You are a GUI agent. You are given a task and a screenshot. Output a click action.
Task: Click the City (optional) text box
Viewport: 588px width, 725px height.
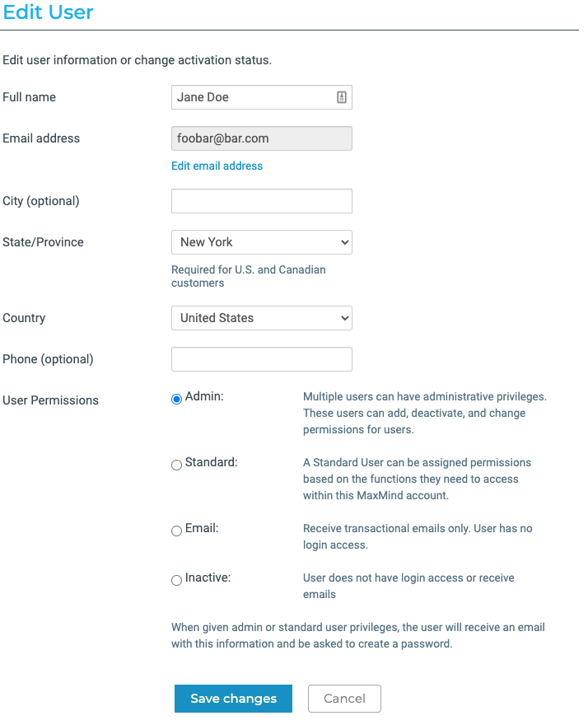(261, 201)
